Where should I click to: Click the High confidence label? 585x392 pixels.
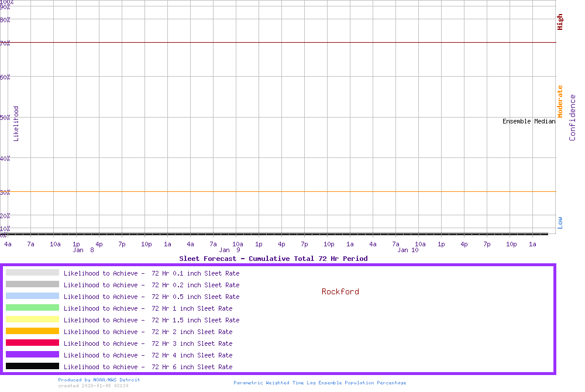(x=560, y=22)
